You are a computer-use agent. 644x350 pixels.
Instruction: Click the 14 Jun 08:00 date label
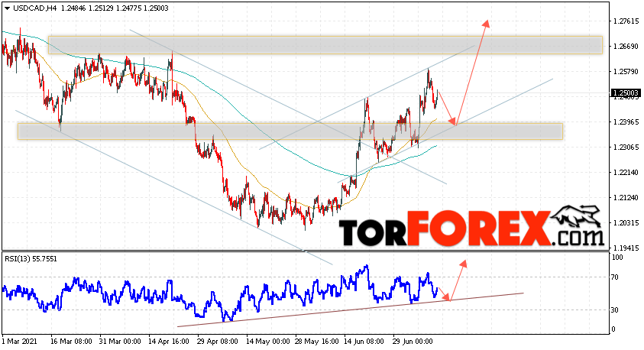(x=364, y=342)
